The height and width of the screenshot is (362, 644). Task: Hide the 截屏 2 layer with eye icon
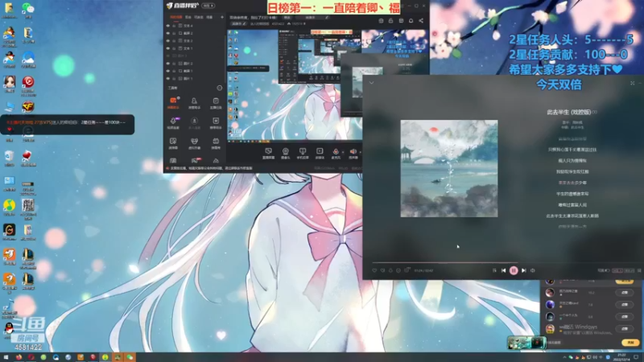pos(167,33)
